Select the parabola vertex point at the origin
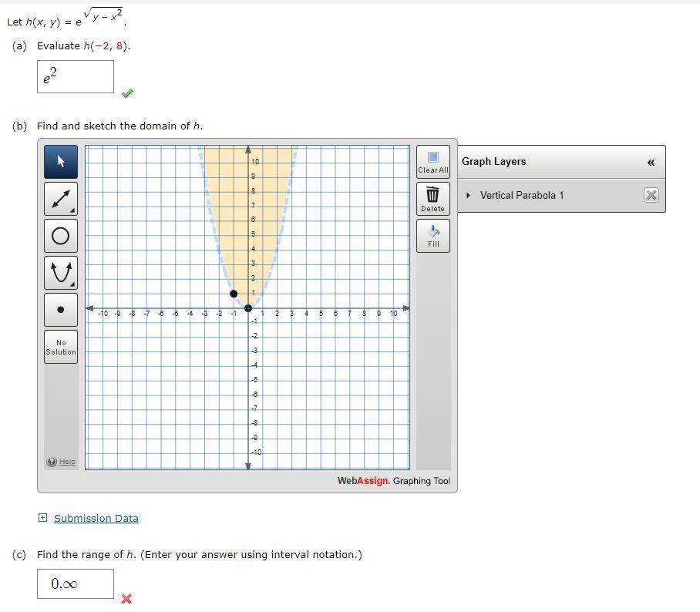Screen dimensions: 700x612 click(248, 308)
